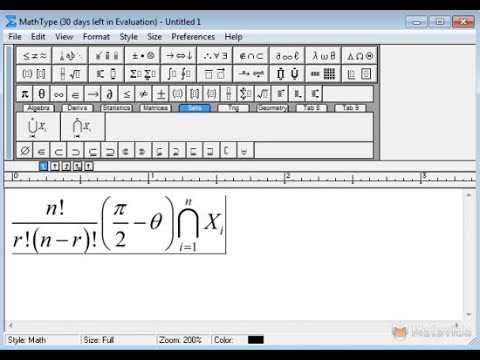Open the Size menu
The image size is (480, 360).
point(154,37)
